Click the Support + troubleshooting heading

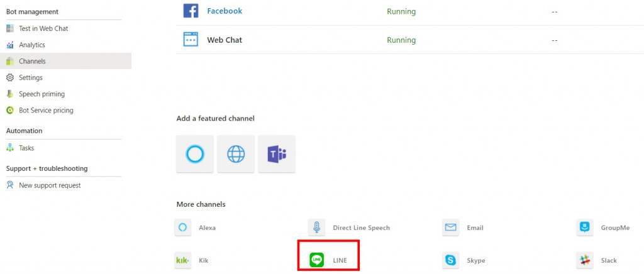tap(47, 168)
